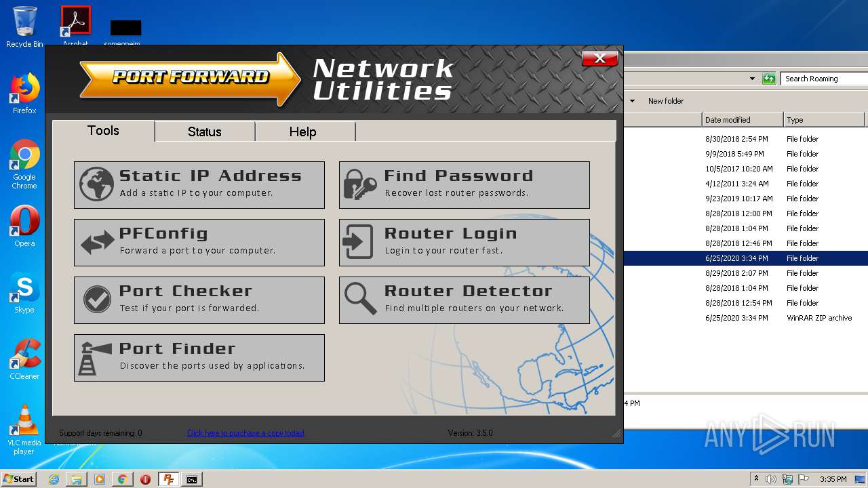This screenshot has width=868, height=488.
Task: Click the Chrome taskbar icon
Action: (x=123, y=479)
